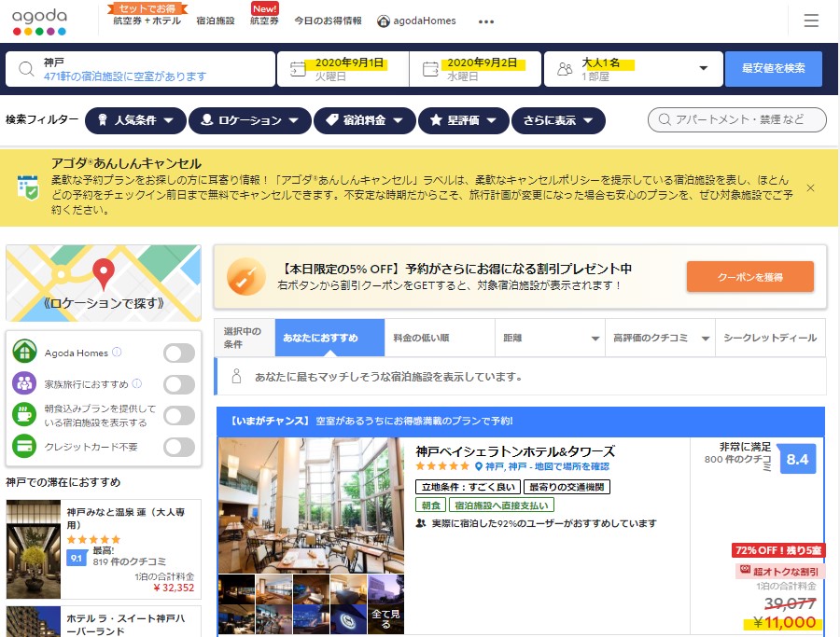
Task: Click the agoda logo
Action: click(39, 22)
